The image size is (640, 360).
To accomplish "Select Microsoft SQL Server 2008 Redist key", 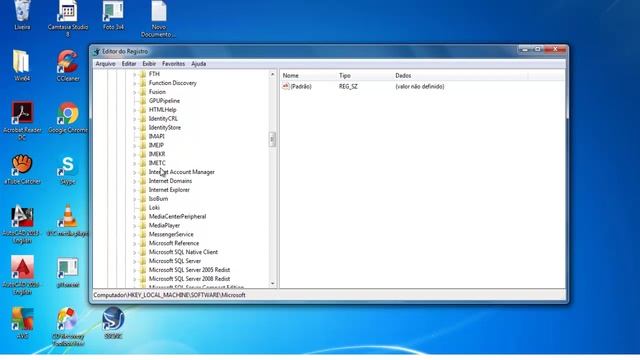I will (x=189, y=279).
